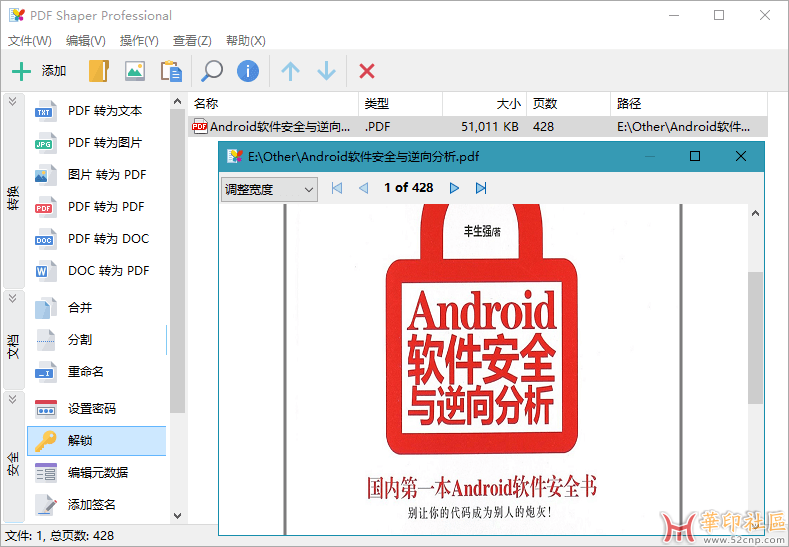Image resolution: width=789 pixels, height=547 pixels.
Task: Open the 调整宽度 zoom dropdown
Action: (269, 189)
